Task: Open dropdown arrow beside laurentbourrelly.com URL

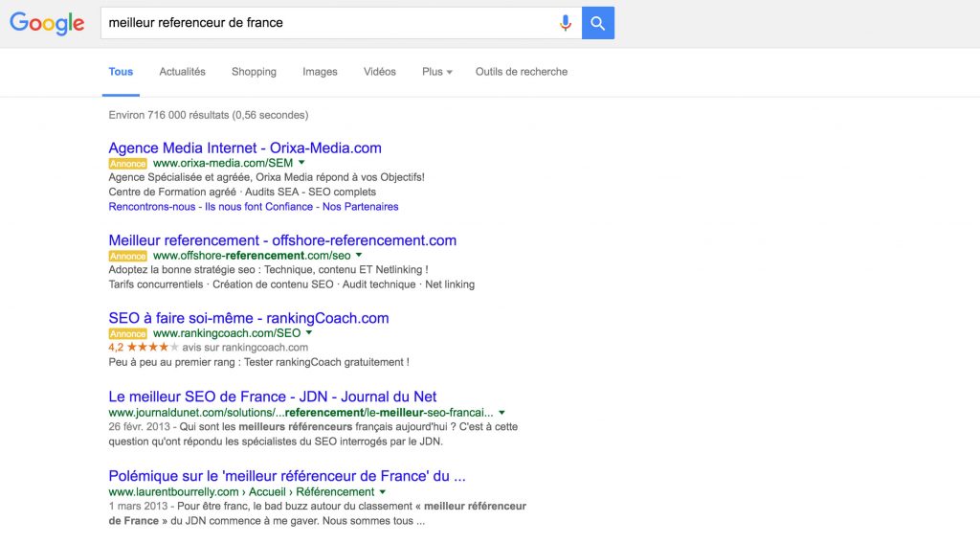Action: [383, 492]
